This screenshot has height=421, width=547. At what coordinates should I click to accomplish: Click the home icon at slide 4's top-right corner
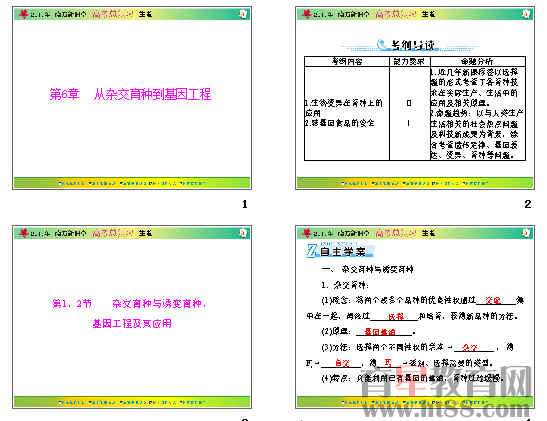(x=526, y=233)
